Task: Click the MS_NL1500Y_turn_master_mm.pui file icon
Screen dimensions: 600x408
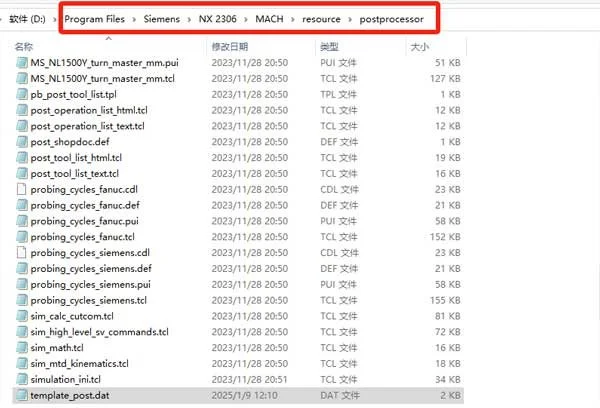Action: pyautogui.click(x=22, y=62)
